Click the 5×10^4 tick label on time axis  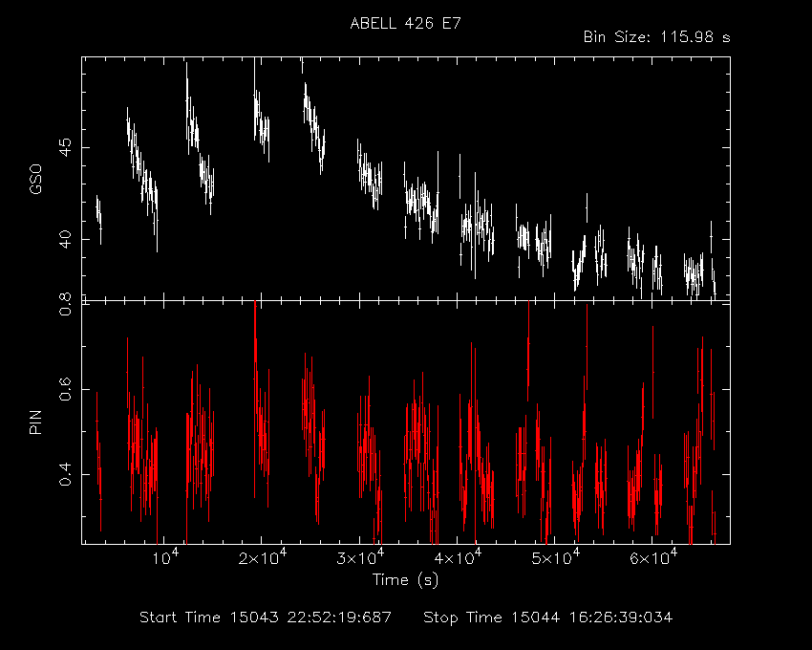(x=556, y=557)
